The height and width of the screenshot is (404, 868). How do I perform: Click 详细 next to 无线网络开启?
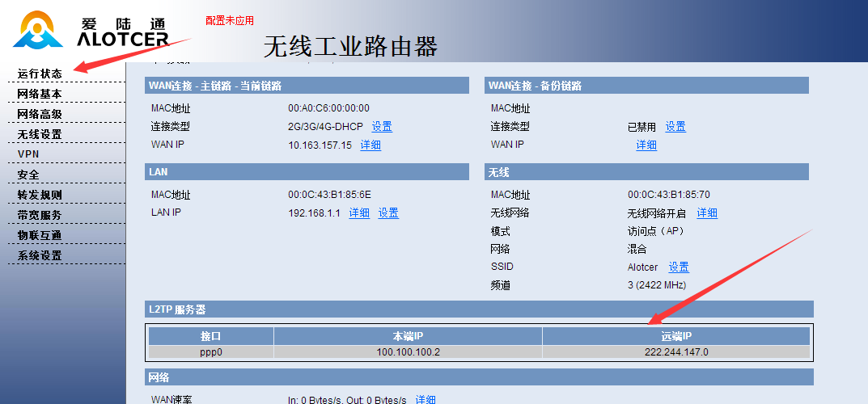coord(707,213)
